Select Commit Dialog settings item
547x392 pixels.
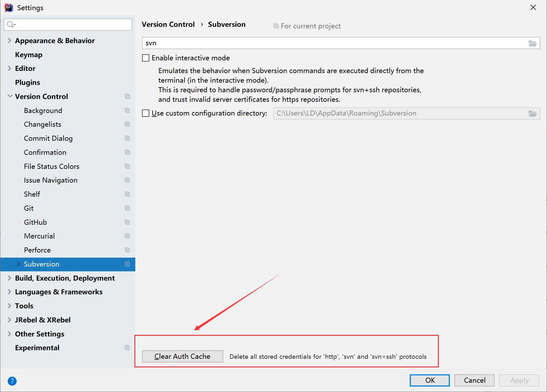[x=48, y=138]
